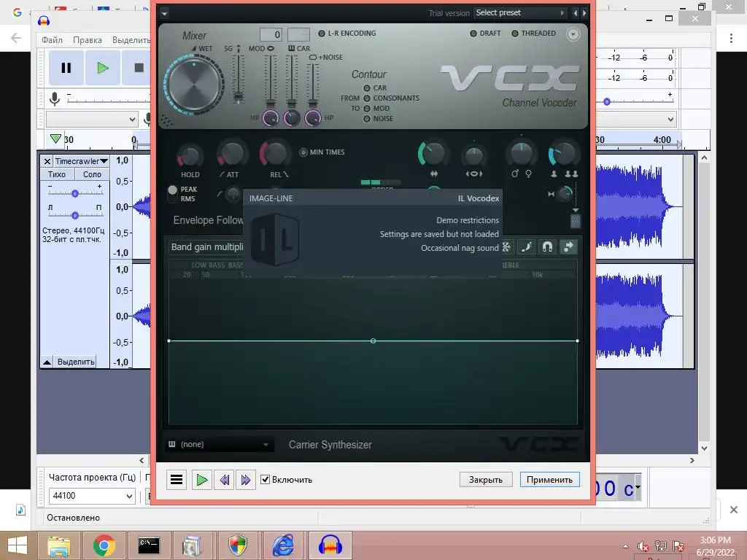The image size is (747, 560).
Task: Click the microphone recording level icon
Action: coord(55,99)
